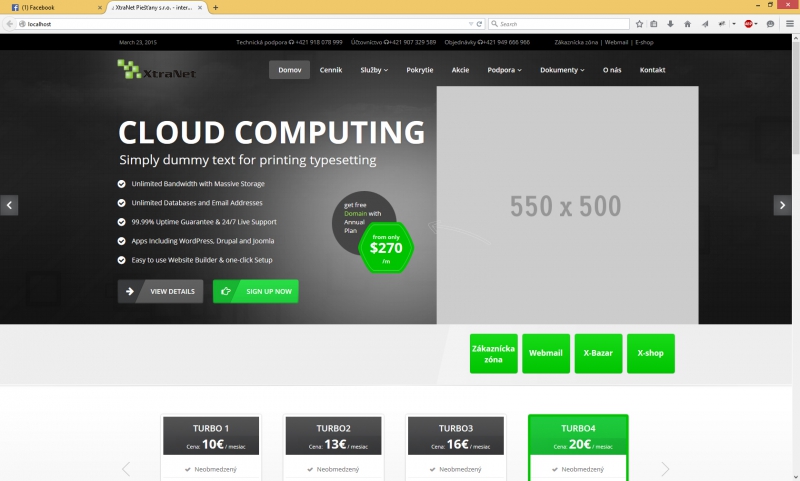Viewport: 800px width, 481px height.
Task: Bookmark this page with the star icon
Action: 639,24
